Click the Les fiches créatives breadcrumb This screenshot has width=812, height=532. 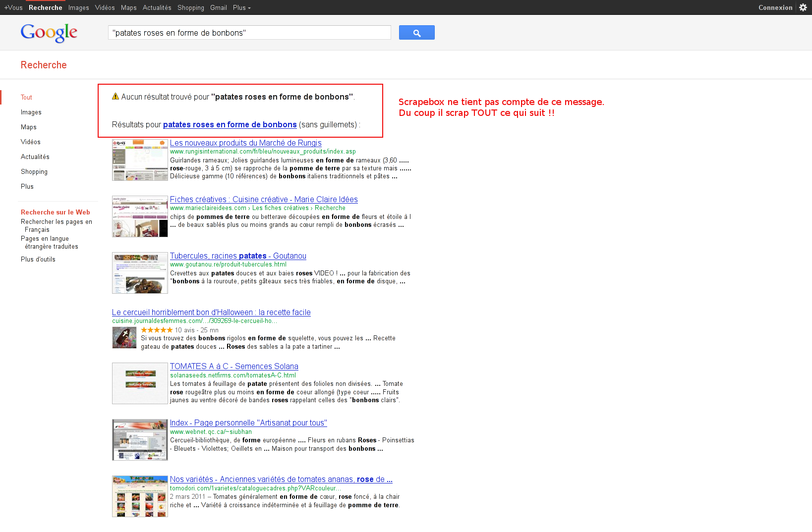280,208
